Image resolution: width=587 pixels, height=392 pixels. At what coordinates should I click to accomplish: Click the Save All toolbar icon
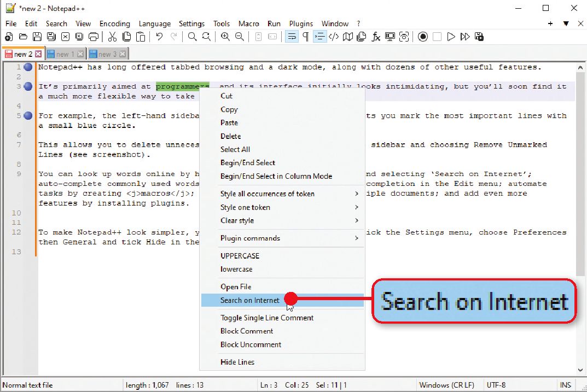[x=51, y=37]
